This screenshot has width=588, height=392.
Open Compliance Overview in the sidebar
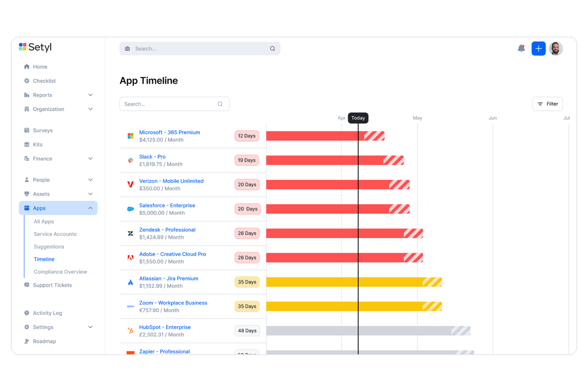(x=60, y=272)
